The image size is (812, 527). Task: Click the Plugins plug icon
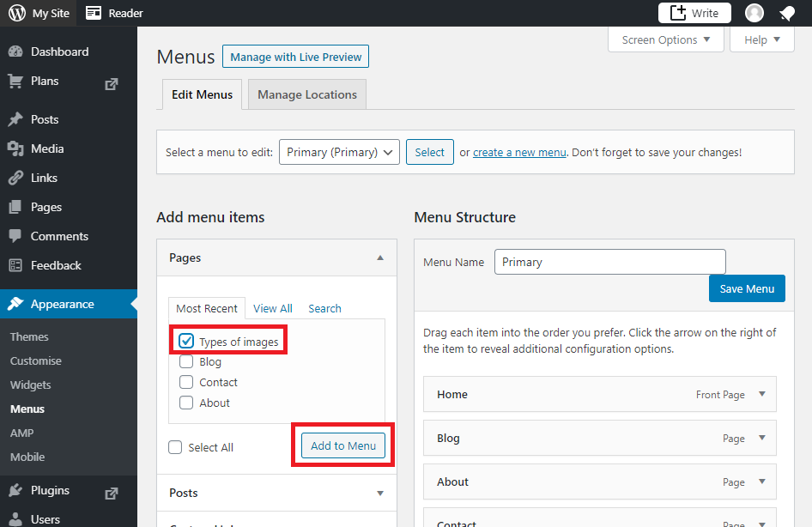click(x=15, y=490)
